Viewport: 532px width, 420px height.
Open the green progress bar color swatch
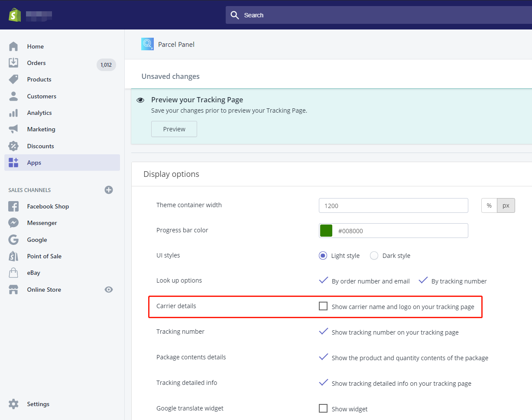[x=326, y=231]
